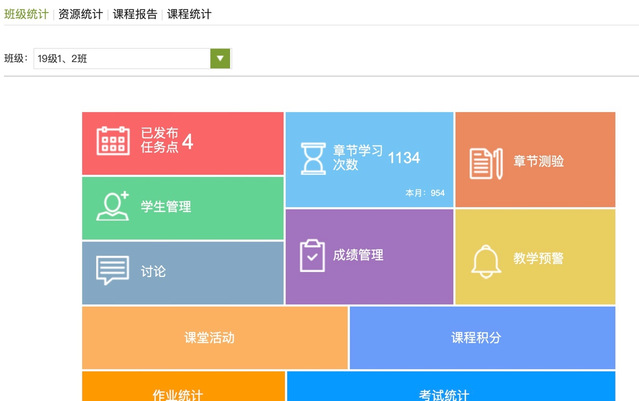This screenshot has height=401, width=639.
Task: Open the 课程报告 tab
Action: click(x=134, y=15)
